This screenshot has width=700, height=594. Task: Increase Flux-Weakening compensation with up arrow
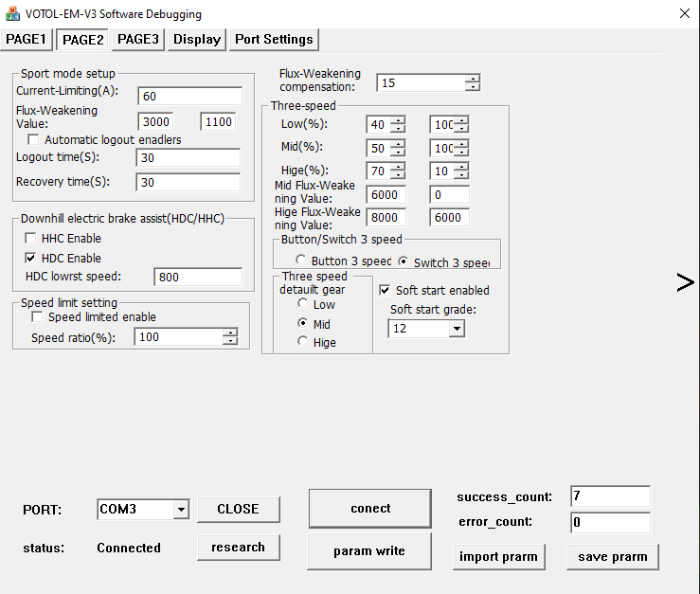pyautogui.click(x=472, y=79)
